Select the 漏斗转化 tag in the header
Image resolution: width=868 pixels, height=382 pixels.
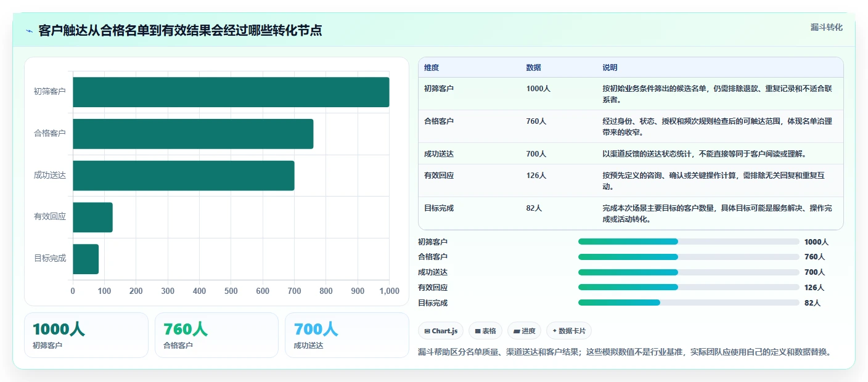point(826,27)
